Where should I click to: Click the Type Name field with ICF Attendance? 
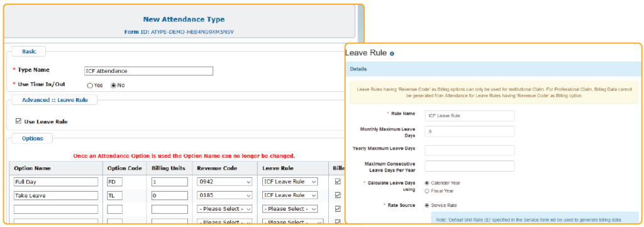[x=148, y=71]
